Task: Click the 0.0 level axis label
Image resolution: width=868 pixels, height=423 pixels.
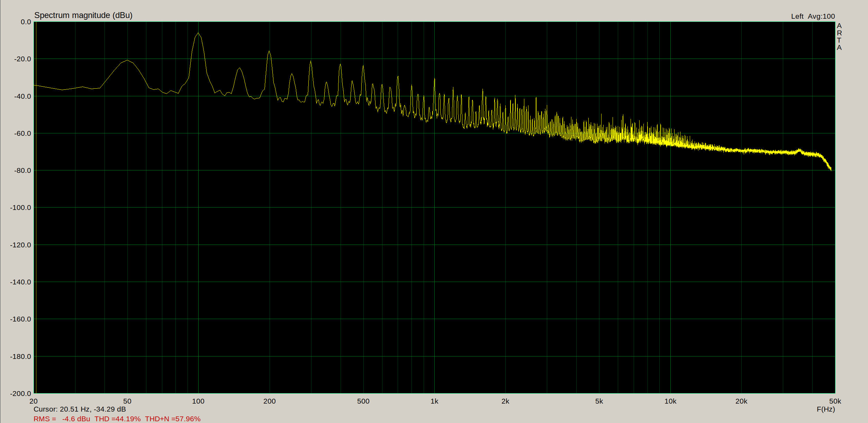Action: (26, 22)
